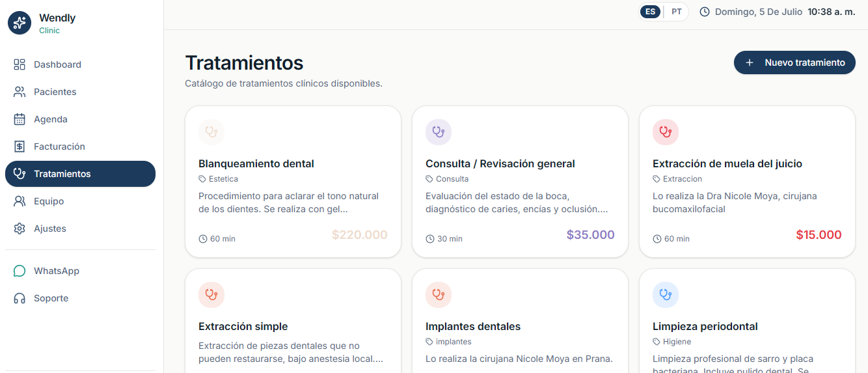Click the $15.000 price
Viewport: 868px width, 373px height.
click(x=819, y=235)
